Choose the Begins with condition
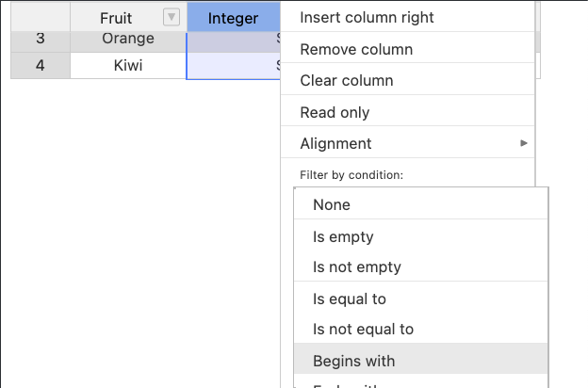Viewport: 588px width, 388px height. click(421, 361)
